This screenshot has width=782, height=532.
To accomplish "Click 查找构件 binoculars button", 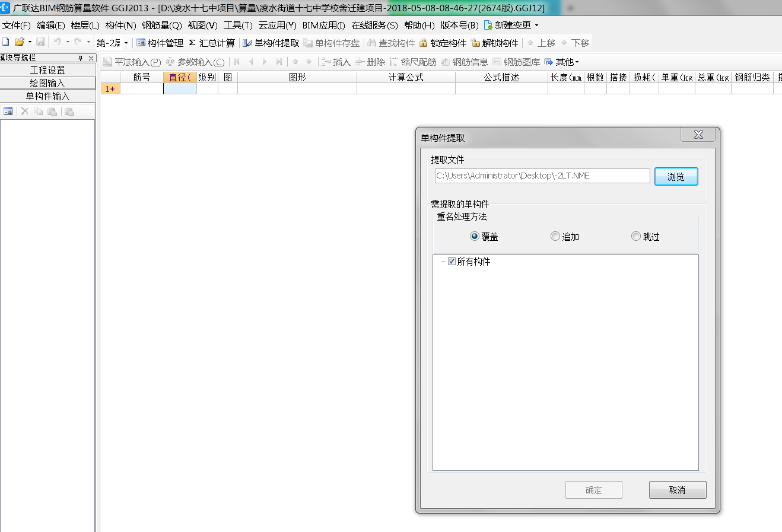I will 391,43.
